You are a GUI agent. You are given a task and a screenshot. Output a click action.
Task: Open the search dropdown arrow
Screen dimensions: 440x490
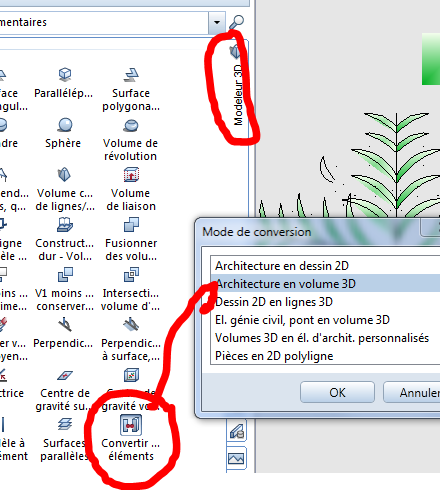click(x=217, y=22)
